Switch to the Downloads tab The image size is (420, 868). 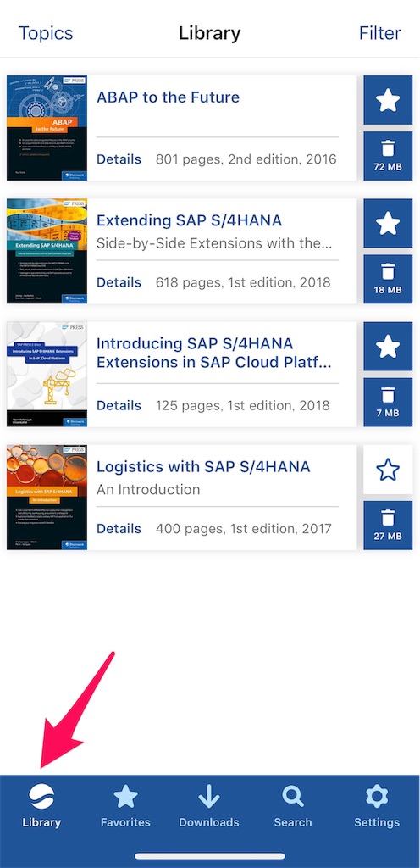(x=209, y=806)
